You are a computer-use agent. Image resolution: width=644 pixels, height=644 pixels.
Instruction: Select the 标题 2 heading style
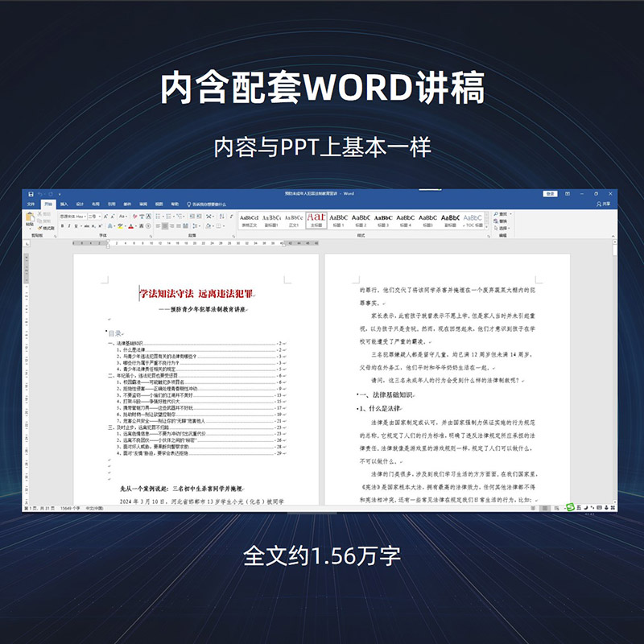pos(361,221)
